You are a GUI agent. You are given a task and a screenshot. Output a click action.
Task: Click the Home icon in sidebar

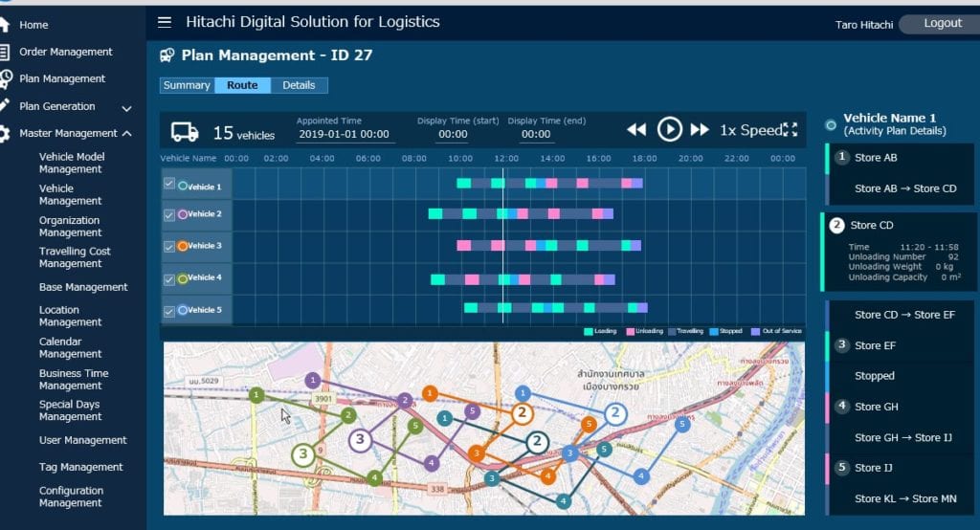5,24
